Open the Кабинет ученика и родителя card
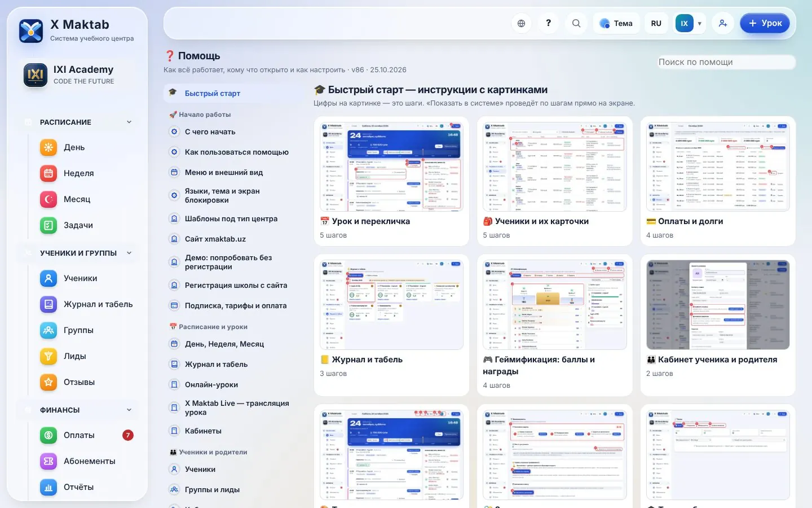Screen dimensions: 812x508 pyautogui.click(x=718, y=325)
